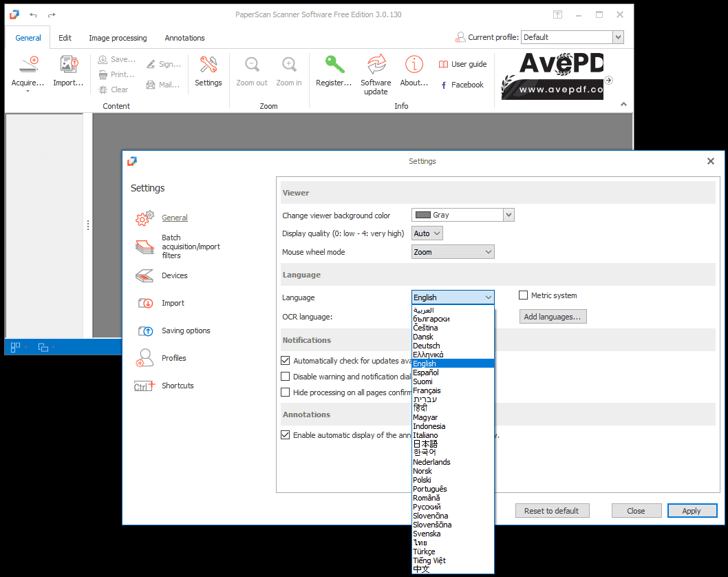Click the Acquire scanner icon
The image size is (728, 577).
click(28, 65)
